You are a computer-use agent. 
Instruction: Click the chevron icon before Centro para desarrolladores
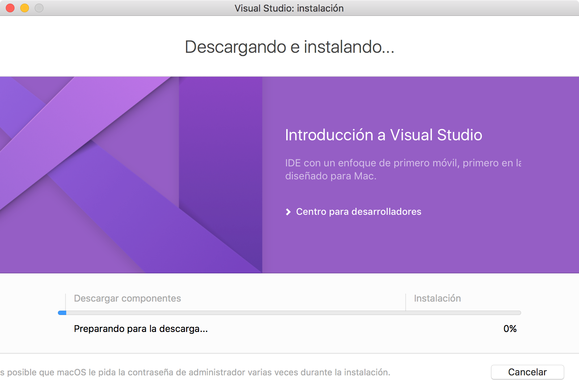pyautogui.click(x=288, y=212)
